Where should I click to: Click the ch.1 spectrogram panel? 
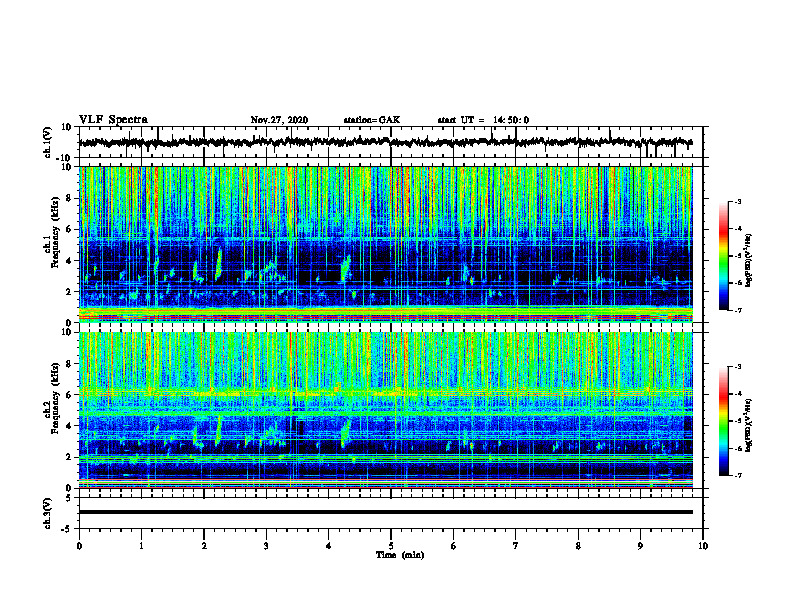coord(386,244)
